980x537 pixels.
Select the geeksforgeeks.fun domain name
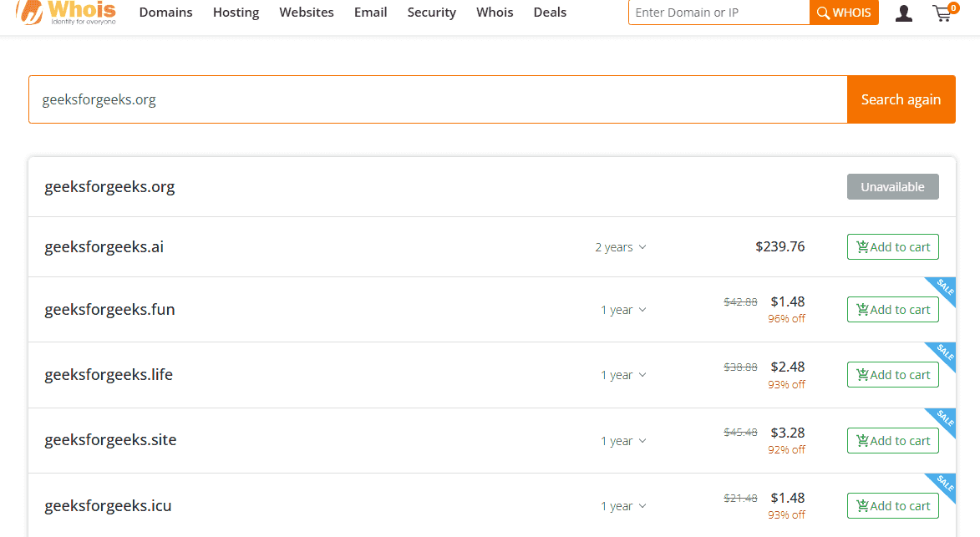click(109, 309)
